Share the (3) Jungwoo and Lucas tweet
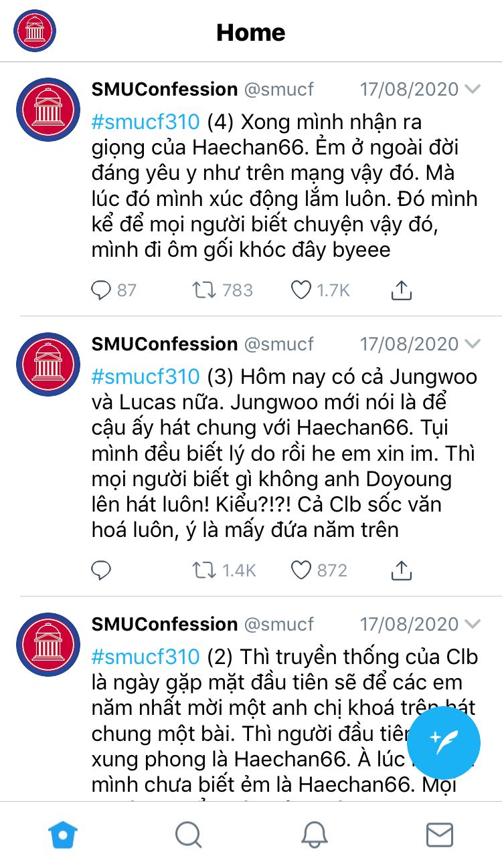 tap(400, 570)
